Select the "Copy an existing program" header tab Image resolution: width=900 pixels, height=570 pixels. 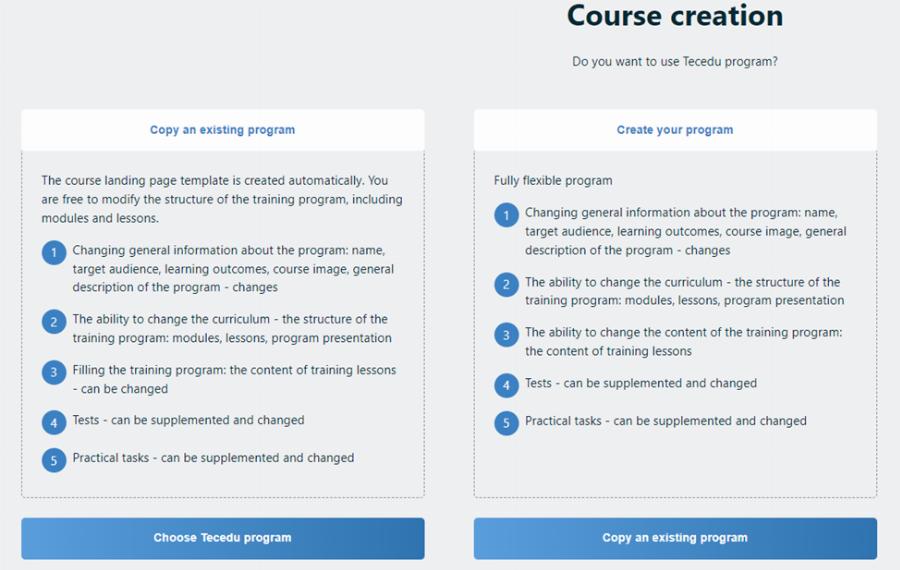pos(222,130)
